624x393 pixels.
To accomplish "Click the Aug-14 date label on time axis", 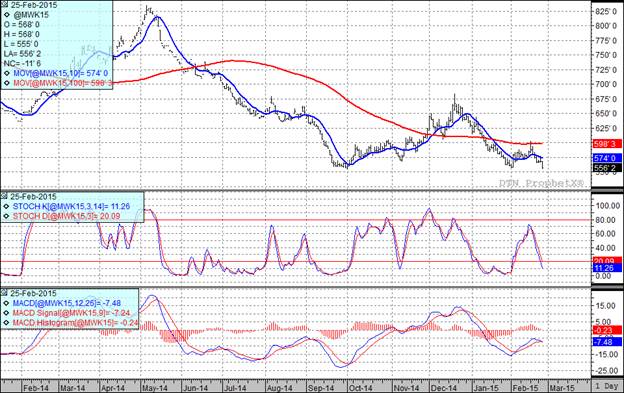I will pos(280,388).
